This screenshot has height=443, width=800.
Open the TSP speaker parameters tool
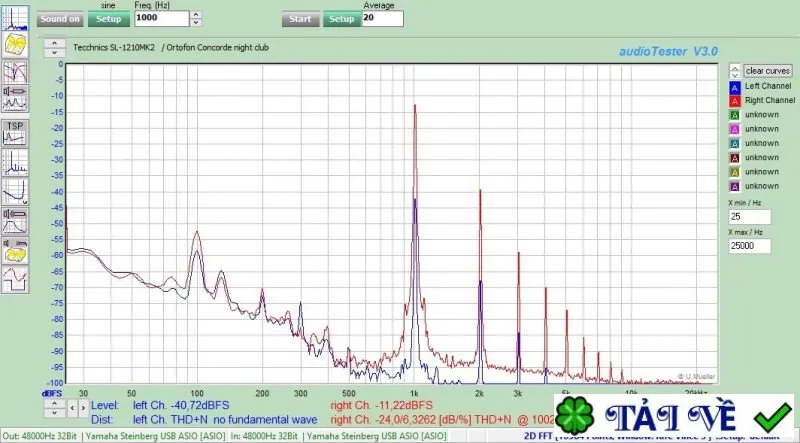pos(15,133)
